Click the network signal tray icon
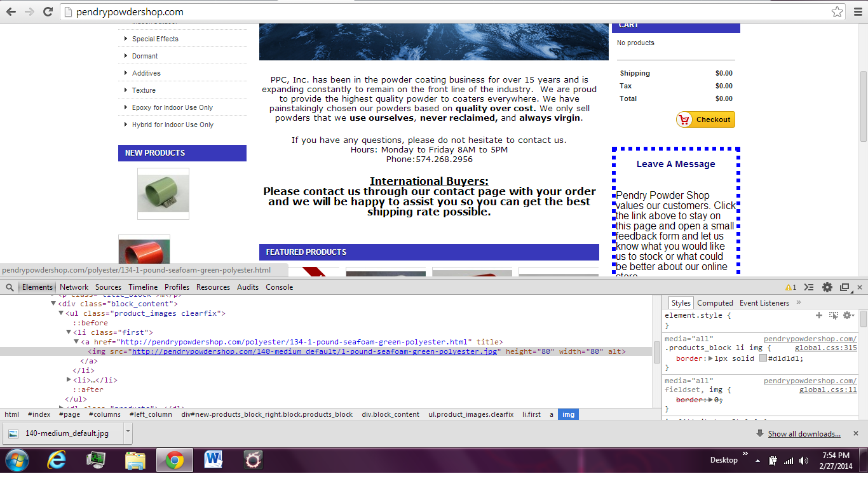Viewport: 868px width, 488px height. 789,461
